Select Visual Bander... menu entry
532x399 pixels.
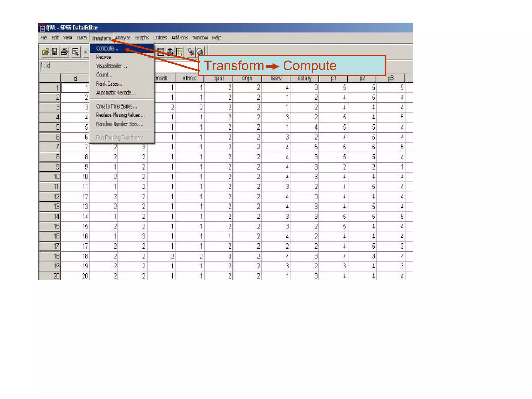click(x=122, y=66)
